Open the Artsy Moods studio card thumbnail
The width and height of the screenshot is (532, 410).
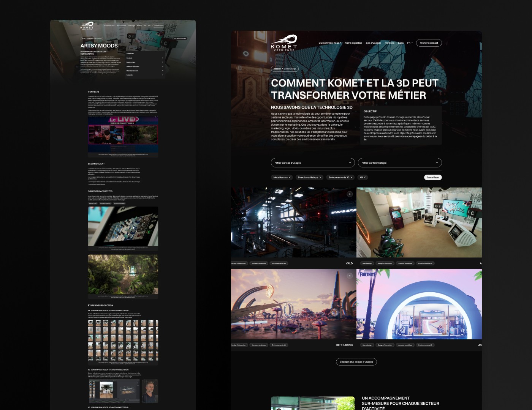[x=419, y=222]
